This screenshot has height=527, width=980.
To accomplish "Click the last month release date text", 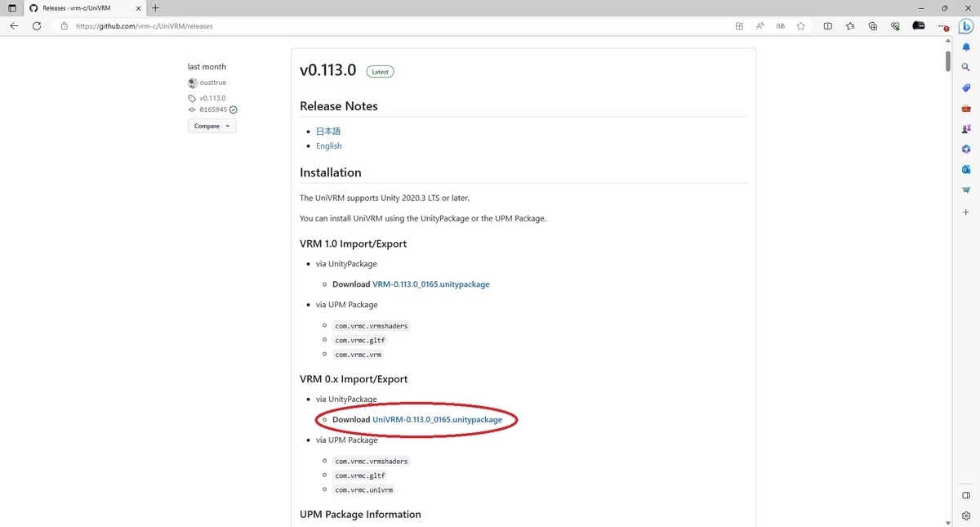I will [x=207, y=67].
